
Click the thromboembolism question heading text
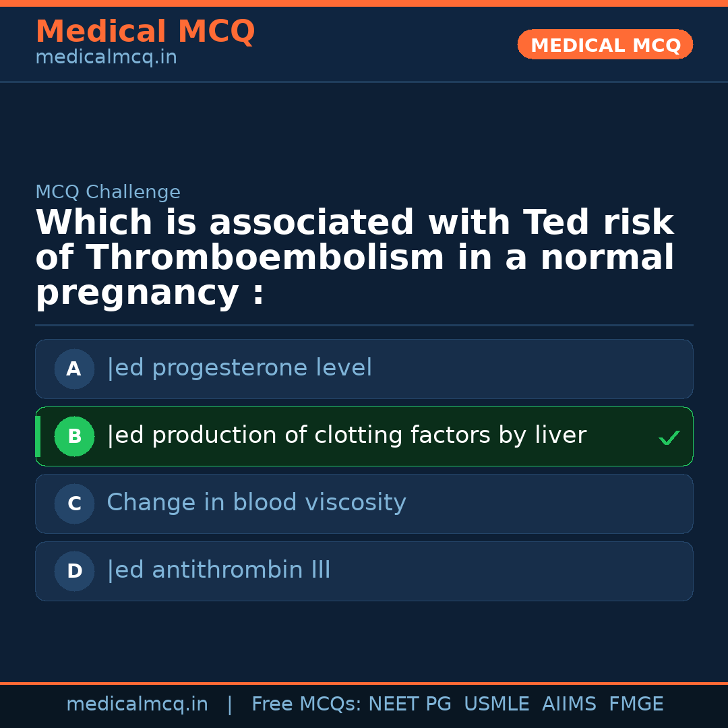(355, 257)
